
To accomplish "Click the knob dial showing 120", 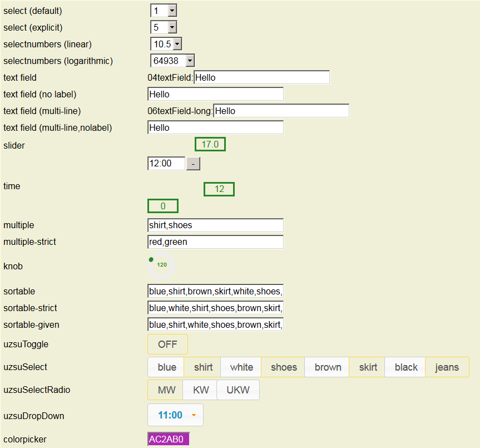I will tap(161, 265).
